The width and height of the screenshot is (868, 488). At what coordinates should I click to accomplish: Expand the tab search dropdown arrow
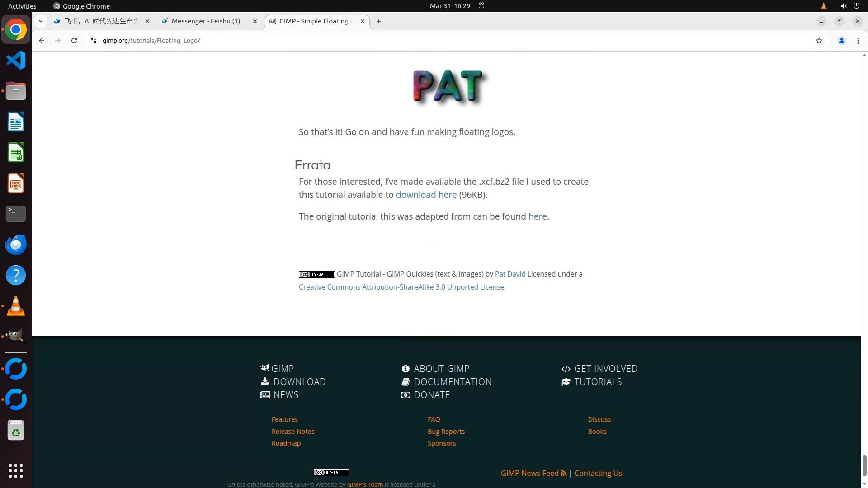[41, 21]
